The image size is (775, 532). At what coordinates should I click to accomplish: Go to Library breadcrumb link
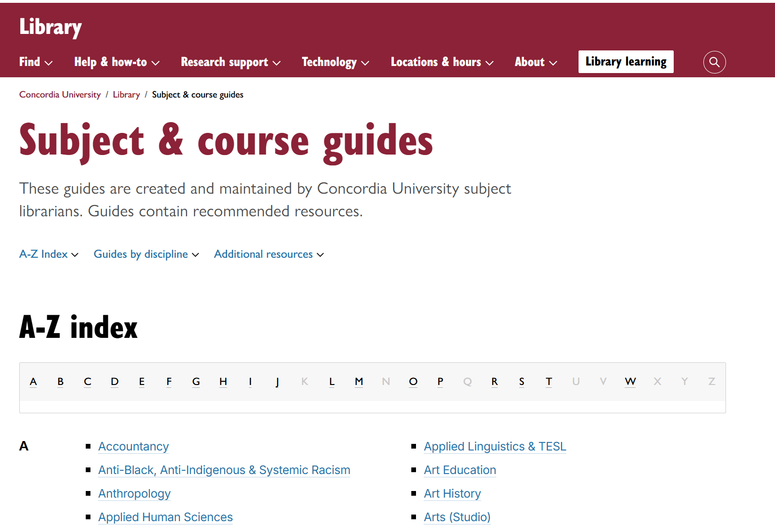click(126, 95)
